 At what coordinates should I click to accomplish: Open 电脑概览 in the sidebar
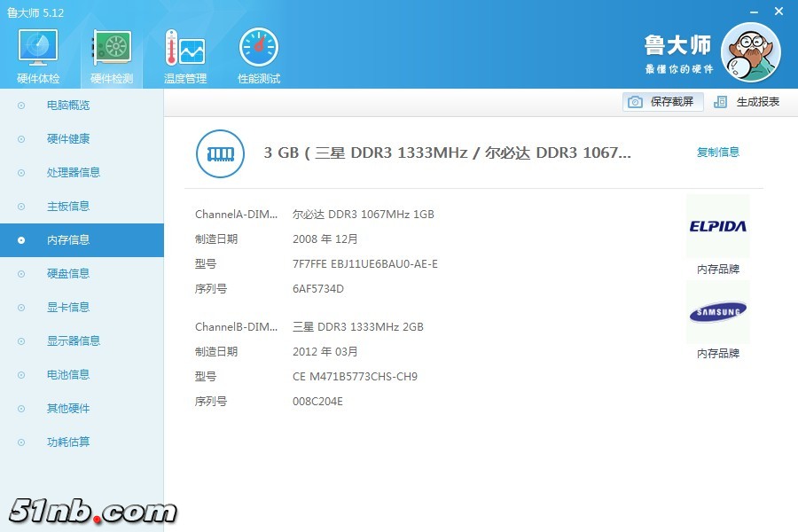click(68, 106)
